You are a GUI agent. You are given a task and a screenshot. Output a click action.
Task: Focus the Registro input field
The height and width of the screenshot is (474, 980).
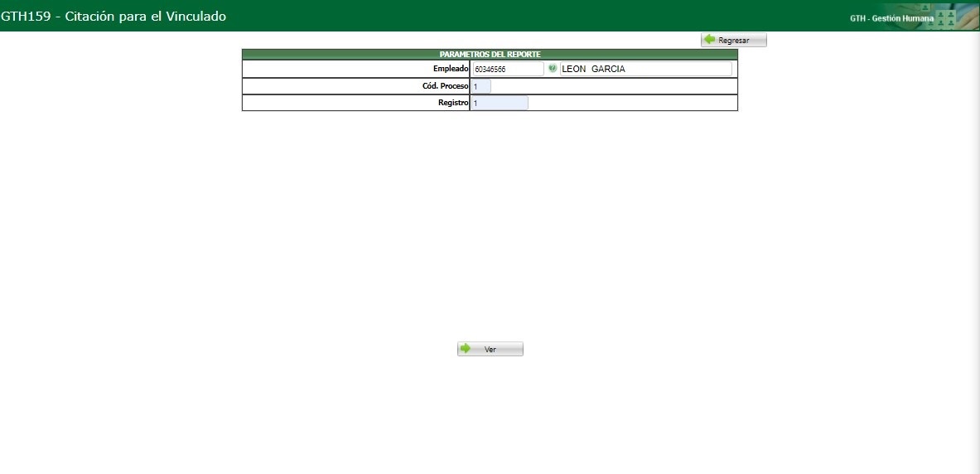[x=500, y=103]
